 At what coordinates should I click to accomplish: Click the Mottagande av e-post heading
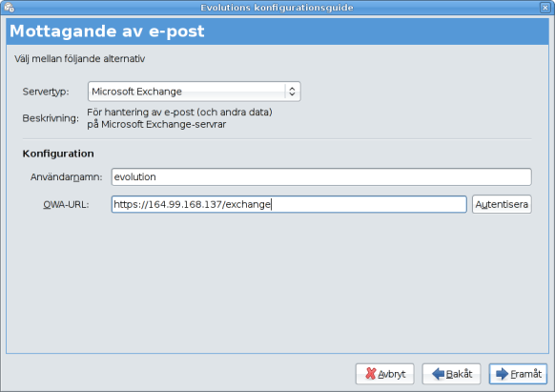tap(107, 31)
